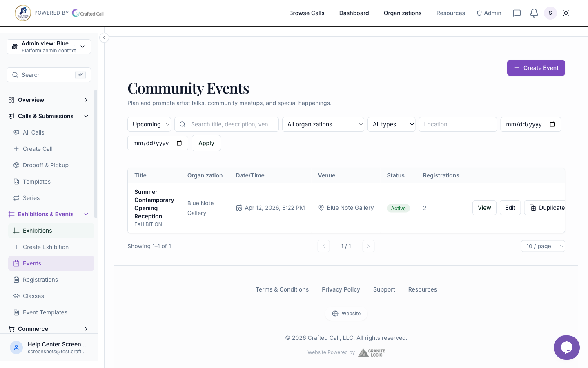The image size is (588, 368).
Task: Collapse the sidebar with the arrow button
Action: [104, 38]
